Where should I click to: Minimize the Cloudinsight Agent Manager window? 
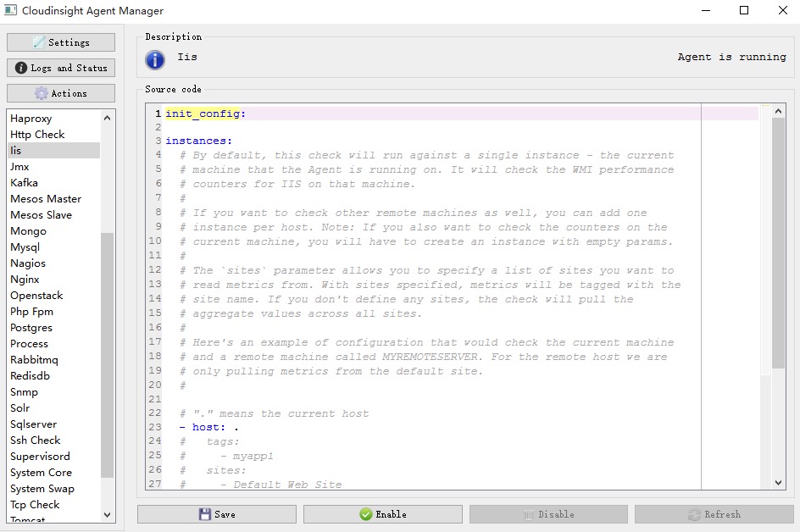point(706,10)
